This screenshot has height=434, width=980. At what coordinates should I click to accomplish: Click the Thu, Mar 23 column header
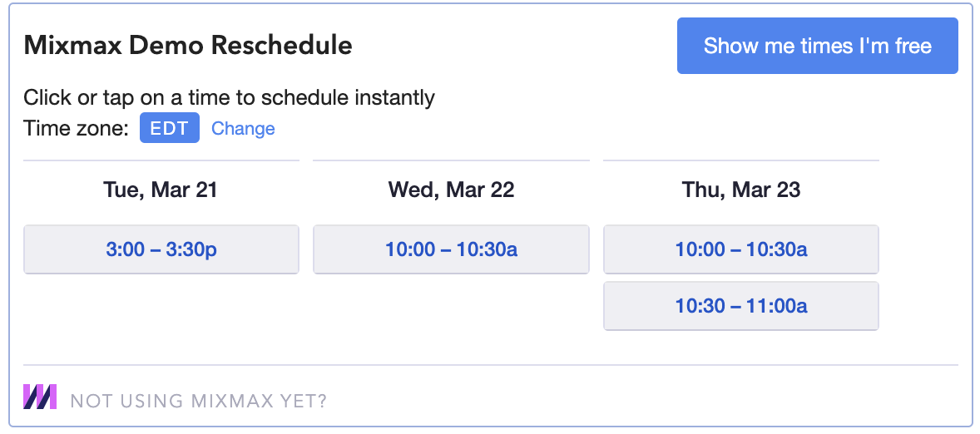[741, 190]
